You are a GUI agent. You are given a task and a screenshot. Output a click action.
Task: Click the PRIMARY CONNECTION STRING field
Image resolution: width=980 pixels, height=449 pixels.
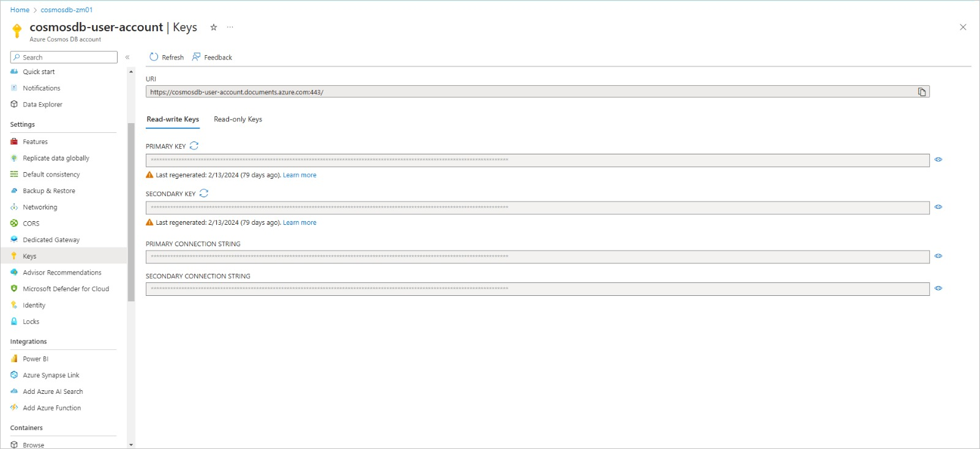(x=537, y=257)
